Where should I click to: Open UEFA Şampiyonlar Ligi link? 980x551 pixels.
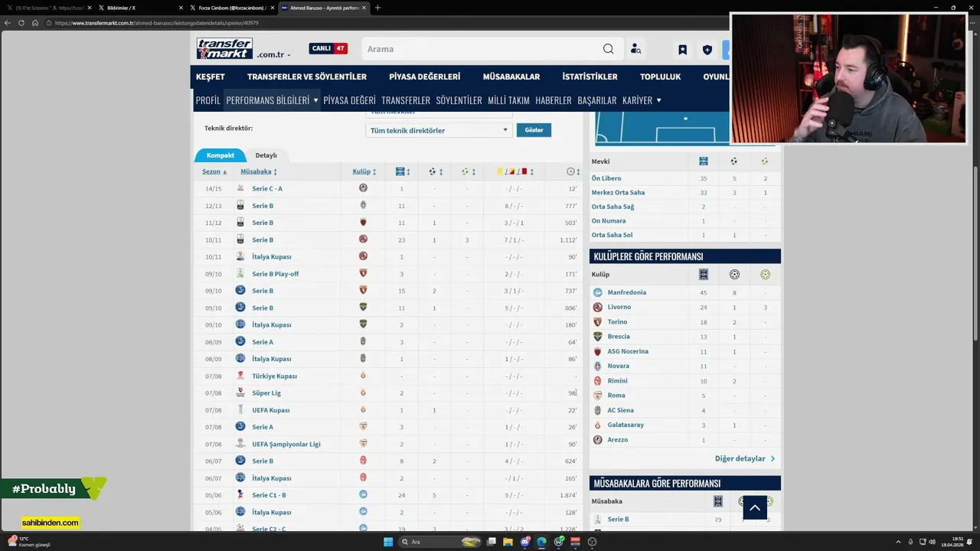[x=286, y=444]
